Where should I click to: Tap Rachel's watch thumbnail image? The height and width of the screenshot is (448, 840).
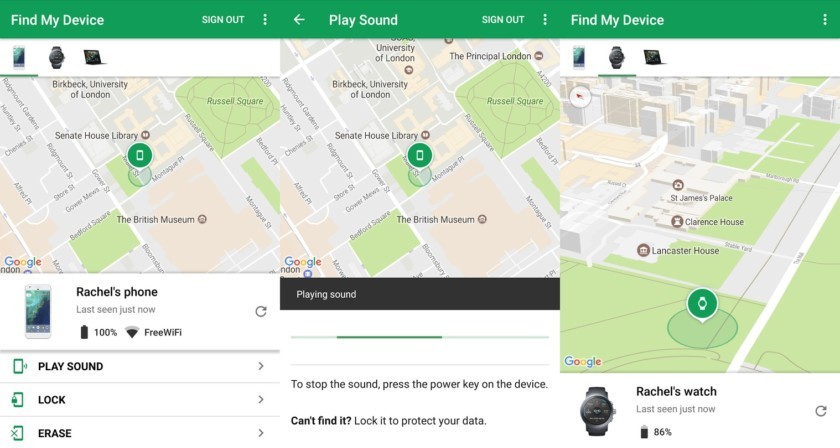tap(597, 411)
